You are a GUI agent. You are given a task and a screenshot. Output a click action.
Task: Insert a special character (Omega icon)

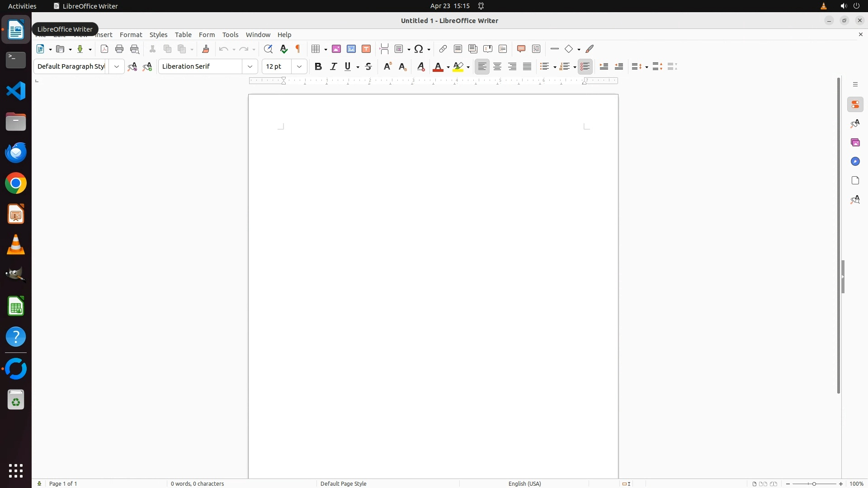point(419,49)
